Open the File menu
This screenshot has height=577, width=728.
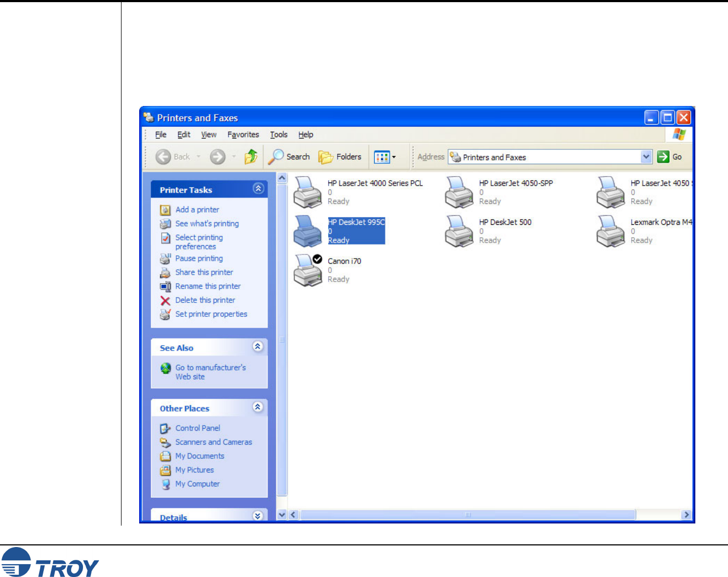coord(161,135)
